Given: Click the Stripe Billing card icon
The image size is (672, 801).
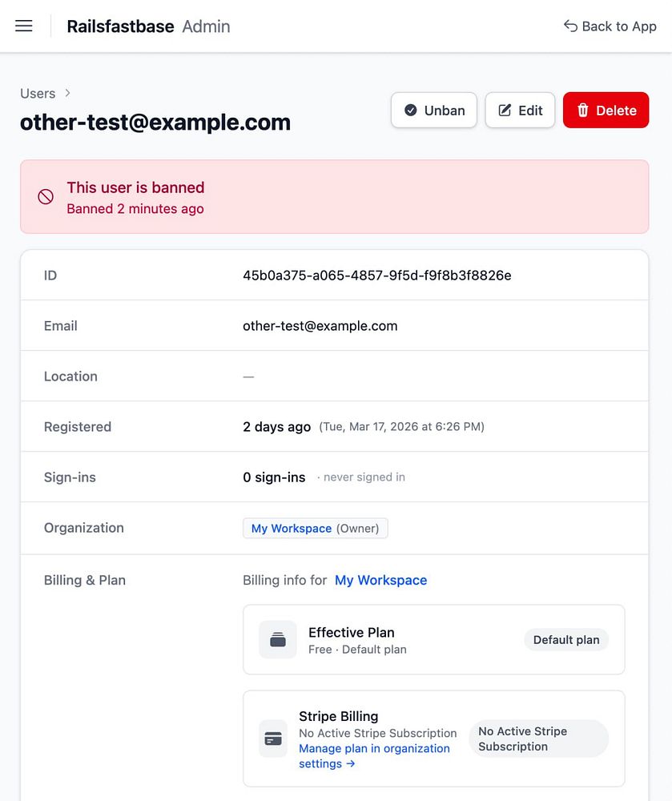Looking at the screenshot, I should pyautogui.click(x=273, y=739).
